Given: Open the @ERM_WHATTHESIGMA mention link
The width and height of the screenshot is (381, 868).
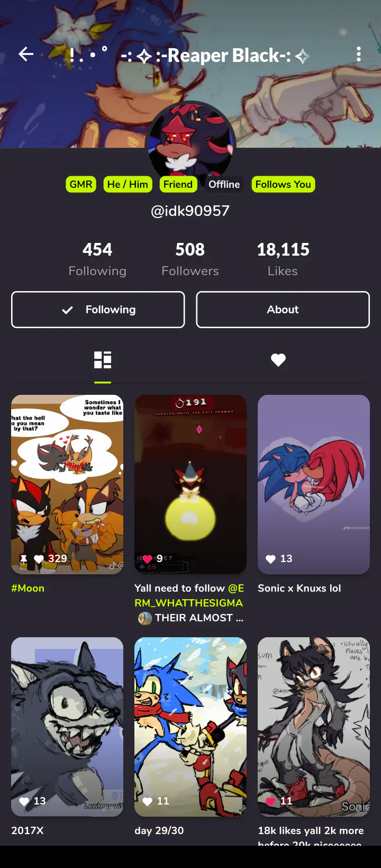Looking at the screenshot, I should (x=189, y=595).
